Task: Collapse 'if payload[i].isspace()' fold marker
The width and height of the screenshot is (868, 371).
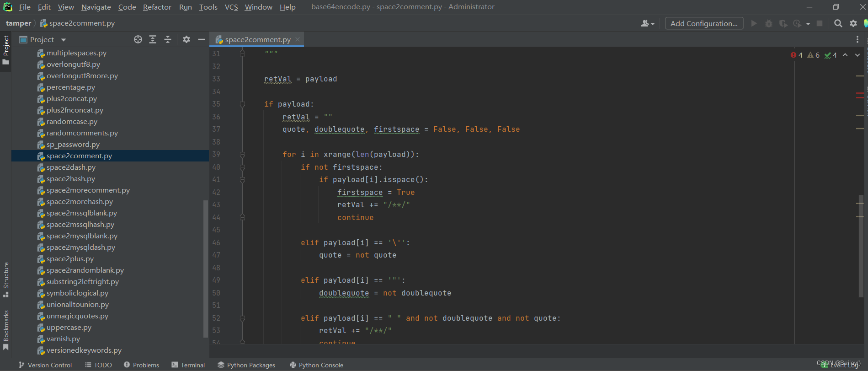Action: click(x=242, y=180)
